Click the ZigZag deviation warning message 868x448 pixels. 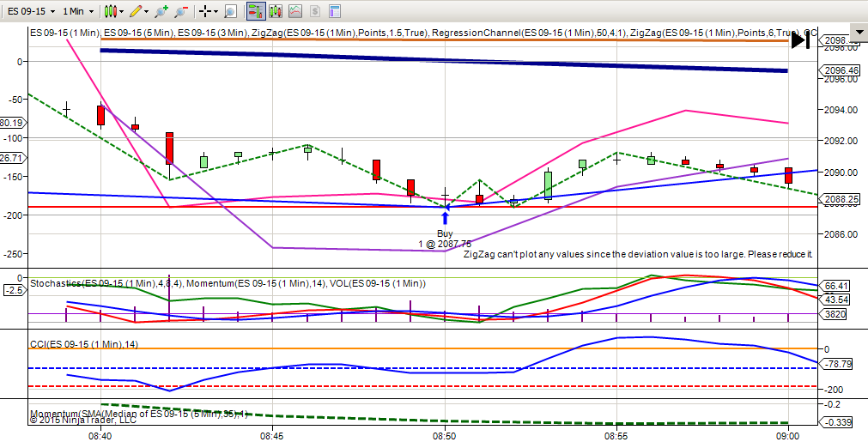[x=638, y=254]
